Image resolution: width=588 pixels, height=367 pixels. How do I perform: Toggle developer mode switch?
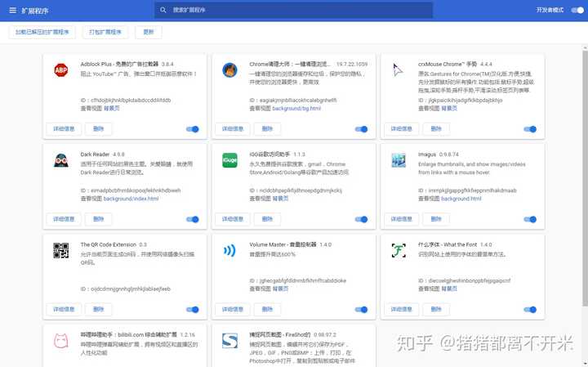[x=577, y=10]
